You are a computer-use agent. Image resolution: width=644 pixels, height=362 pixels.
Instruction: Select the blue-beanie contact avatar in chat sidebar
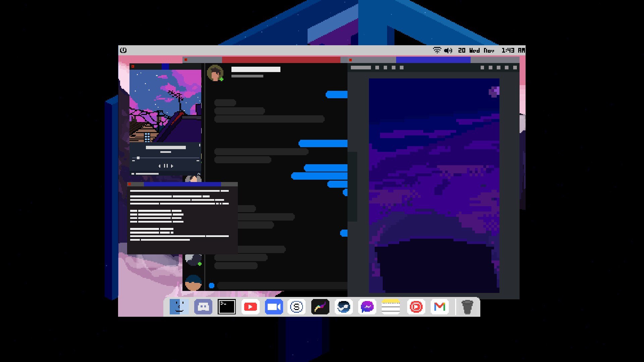[193, 283]
